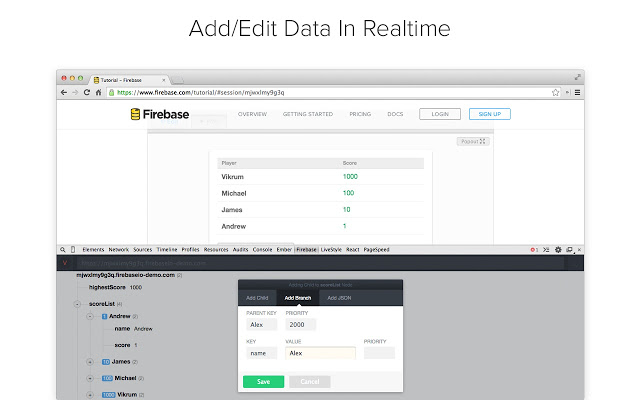Open the OVERVIEW nav link
This screenshot has width=640, height=400.
[x=252, y=114]
